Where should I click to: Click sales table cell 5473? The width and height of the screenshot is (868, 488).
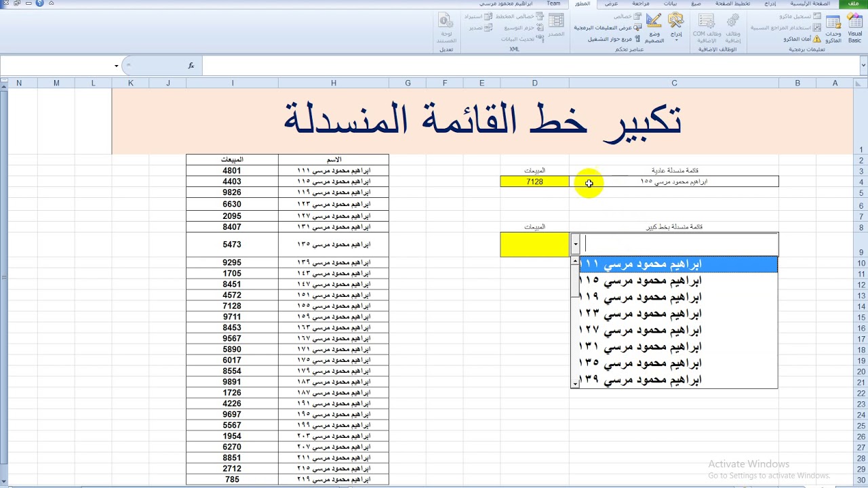[x=232, y=245]
